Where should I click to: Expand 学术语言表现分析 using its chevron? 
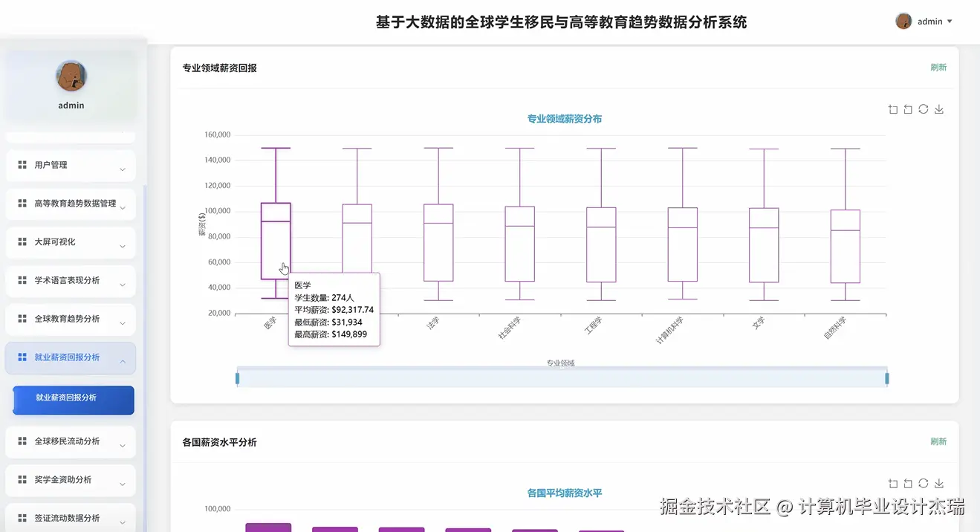point(123,285)
